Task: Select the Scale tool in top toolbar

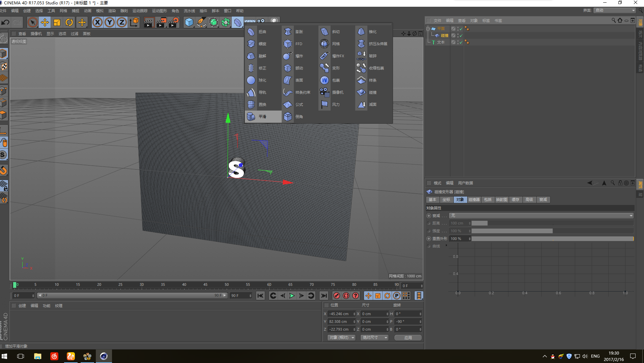Action: pyautogui.click(x=57, y=23)
